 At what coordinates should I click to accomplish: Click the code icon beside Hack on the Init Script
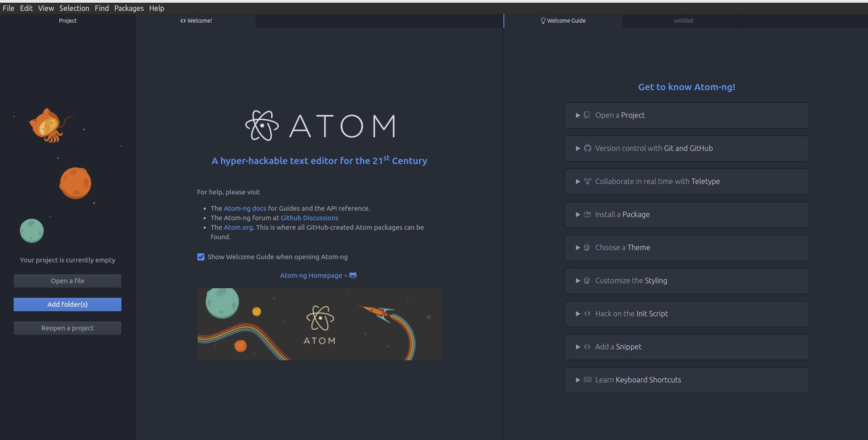pyautogui.click(x=587, y=314)
